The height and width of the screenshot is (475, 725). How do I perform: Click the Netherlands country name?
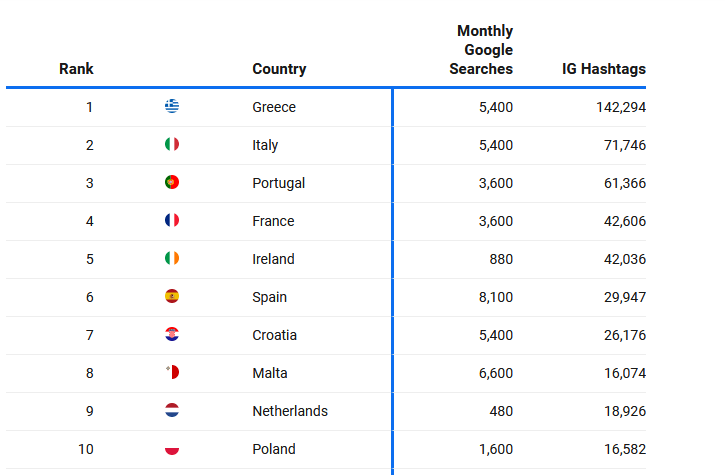(290, 411)
